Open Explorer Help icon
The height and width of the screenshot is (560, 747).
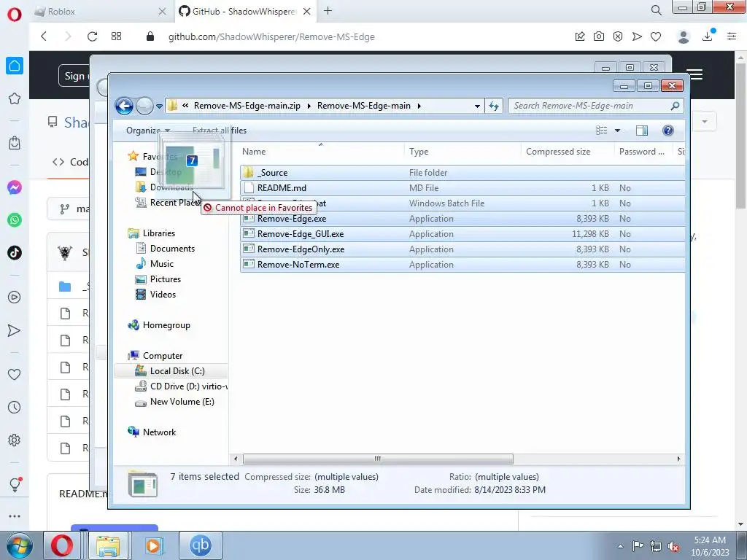pos(668,131)
